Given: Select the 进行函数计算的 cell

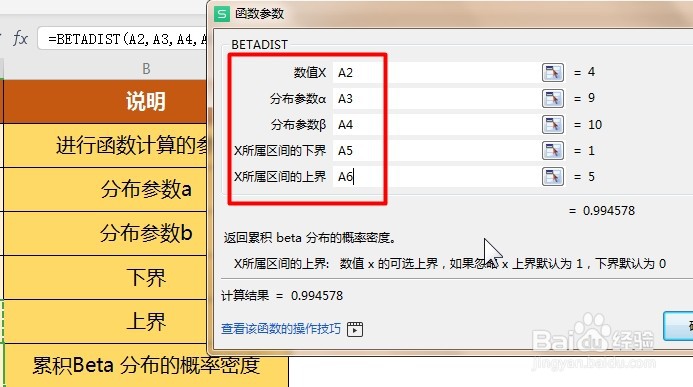Looking at the screenshot, I should (x=105, y=145).
